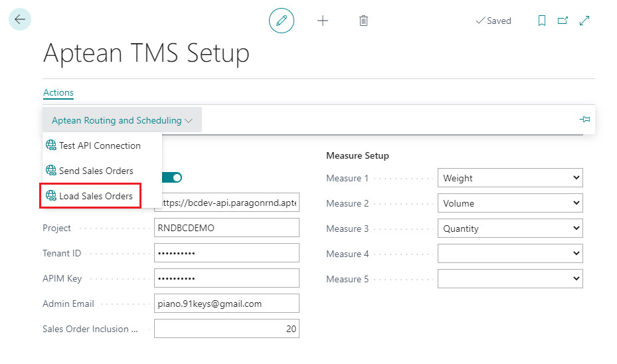
Task: Open page in new window icon
Action: click(563, 21)
